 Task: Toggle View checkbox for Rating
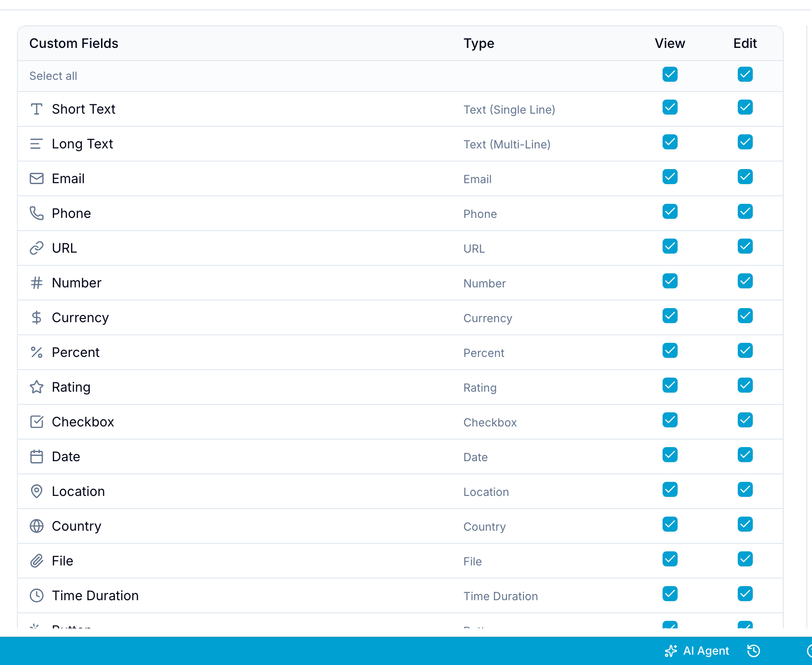point(670,385)
